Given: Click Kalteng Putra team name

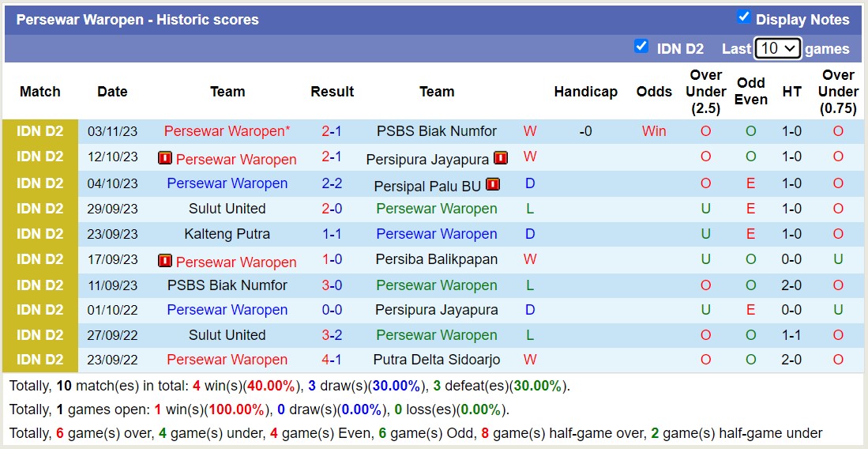Looking at the screenshot, I should pos(227,234).
